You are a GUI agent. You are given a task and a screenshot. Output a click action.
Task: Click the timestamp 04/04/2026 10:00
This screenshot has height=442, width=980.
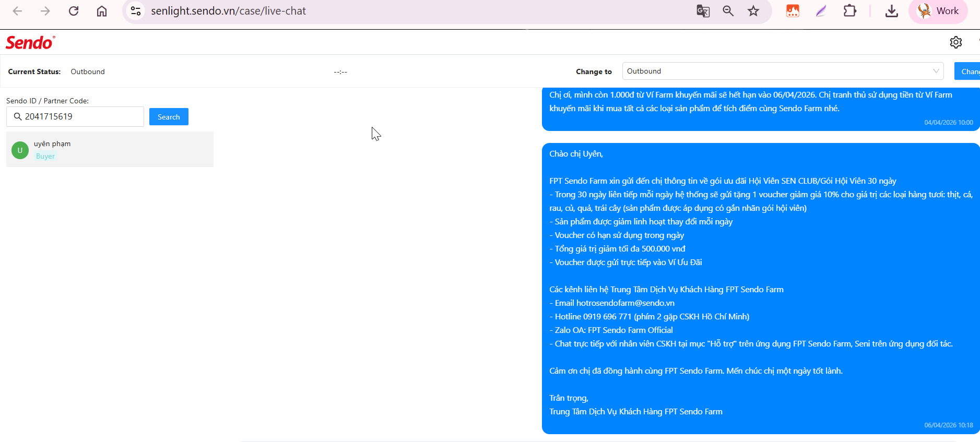tap(948, 123)
